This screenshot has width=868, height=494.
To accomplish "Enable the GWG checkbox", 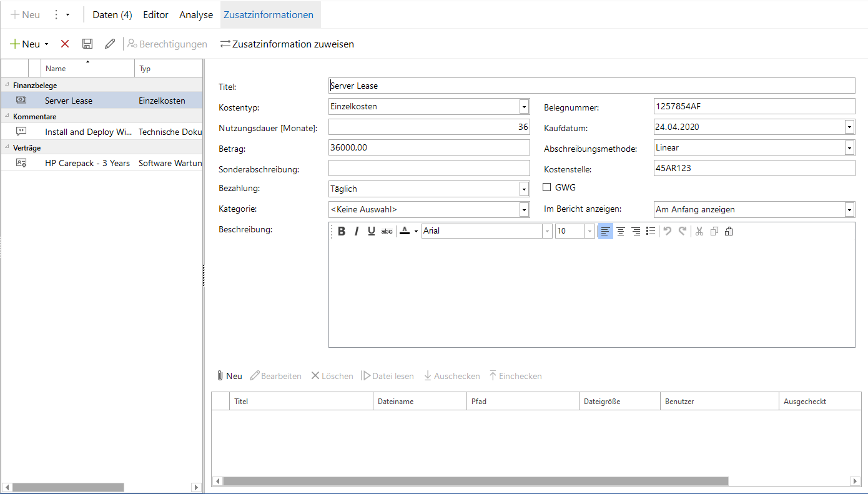I will pos(547,187).
